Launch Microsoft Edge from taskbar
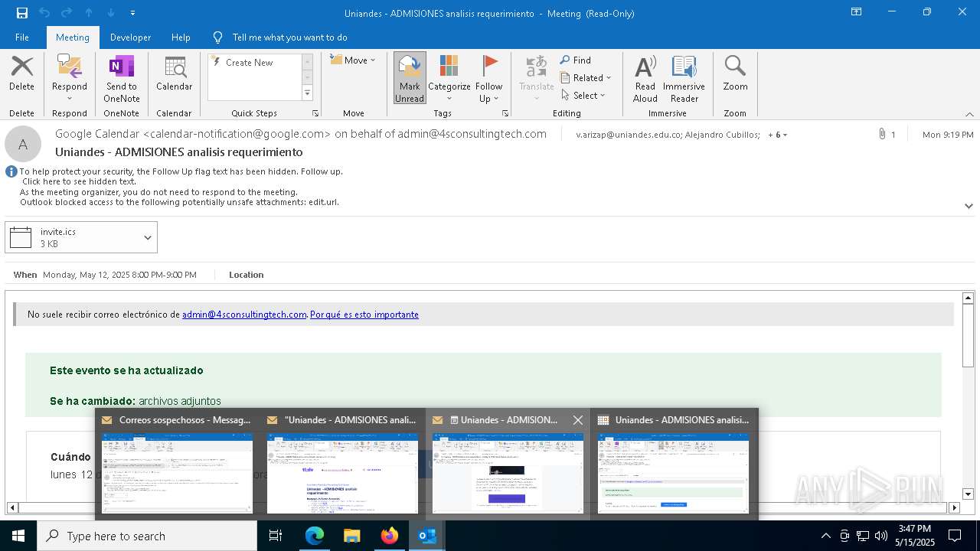 pos(315,536)
